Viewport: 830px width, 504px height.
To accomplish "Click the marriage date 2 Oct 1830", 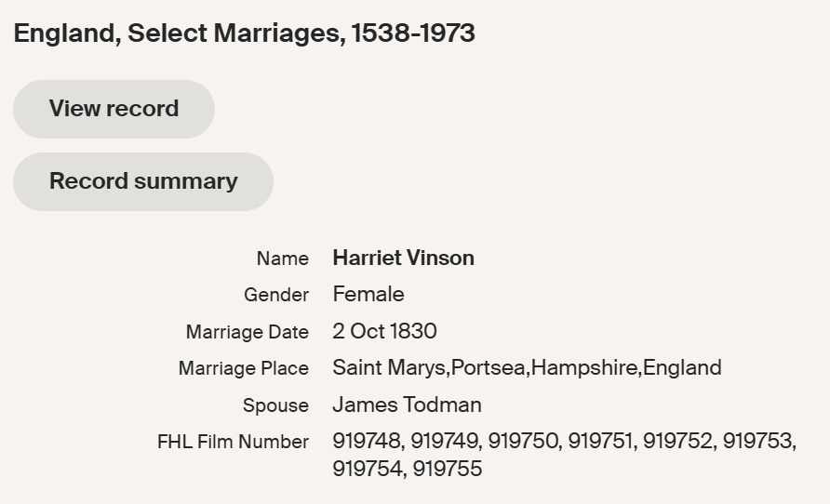I will point(384,331).
